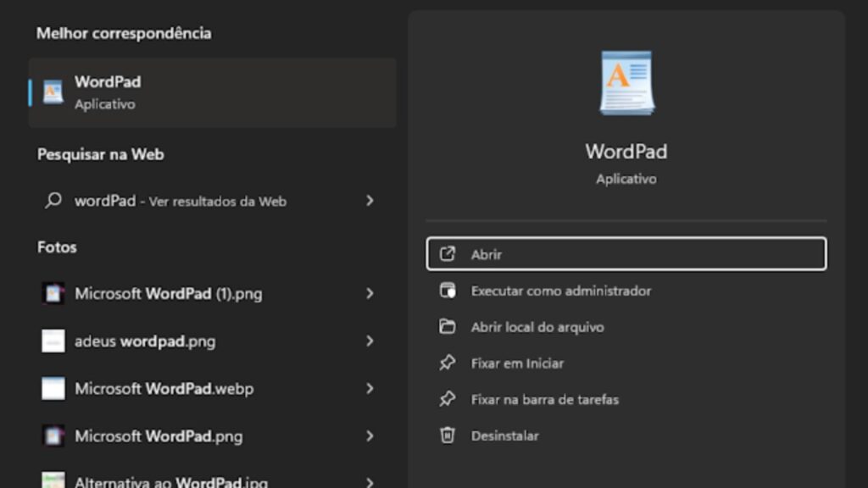Click the pin icon for Fixar na barra de tarefas
868x488 pixels.
point(448,399)
